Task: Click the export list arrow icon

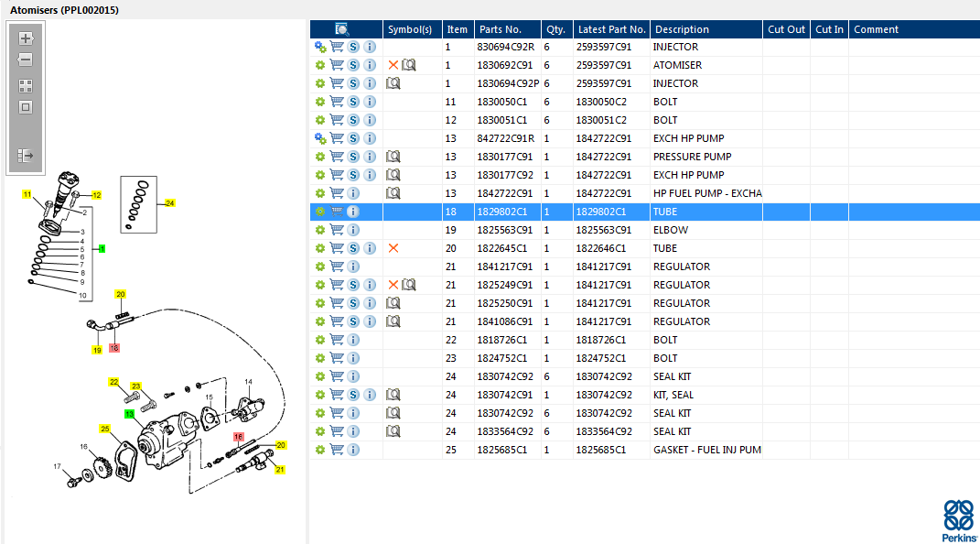Action: [26, 156]
